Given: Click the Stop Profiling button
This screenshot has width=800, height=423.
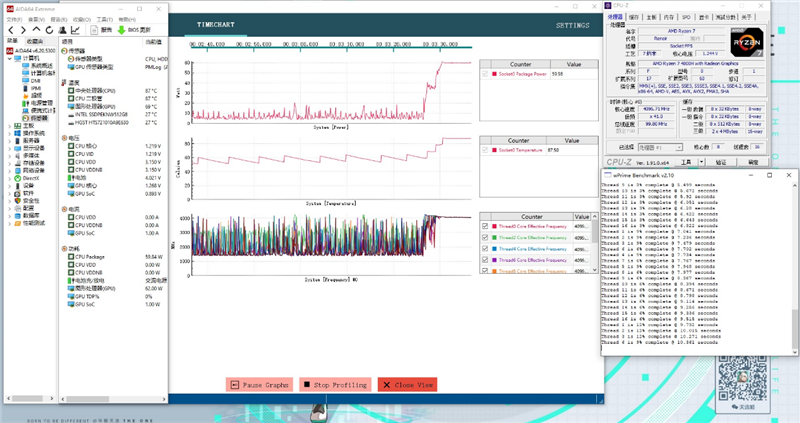Looking at the screenshot, I should pos(335,385).
